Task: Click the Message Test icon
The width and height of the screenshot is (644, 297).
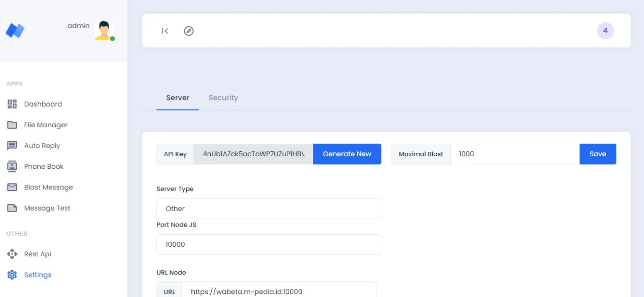Action: (12, 208)
